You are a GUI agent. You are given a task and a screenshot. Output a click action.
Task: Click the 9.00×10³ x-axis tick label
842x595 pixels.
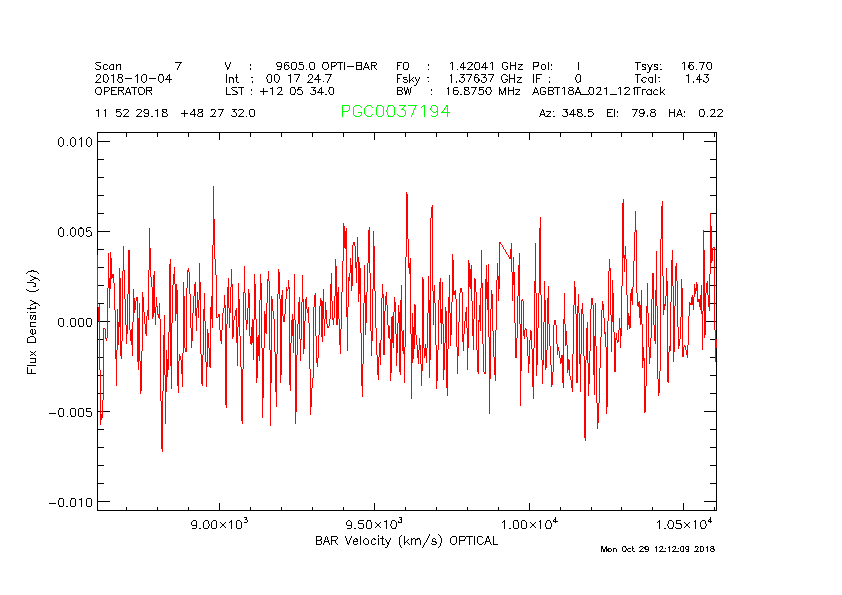click(x=218, y=524)
